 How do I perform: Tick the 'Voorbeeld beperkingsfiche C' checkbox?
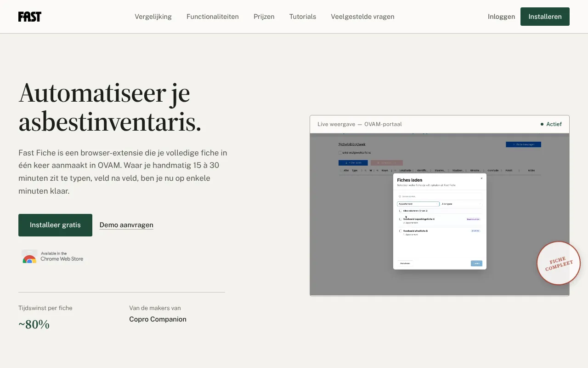(x=400, y=219)
